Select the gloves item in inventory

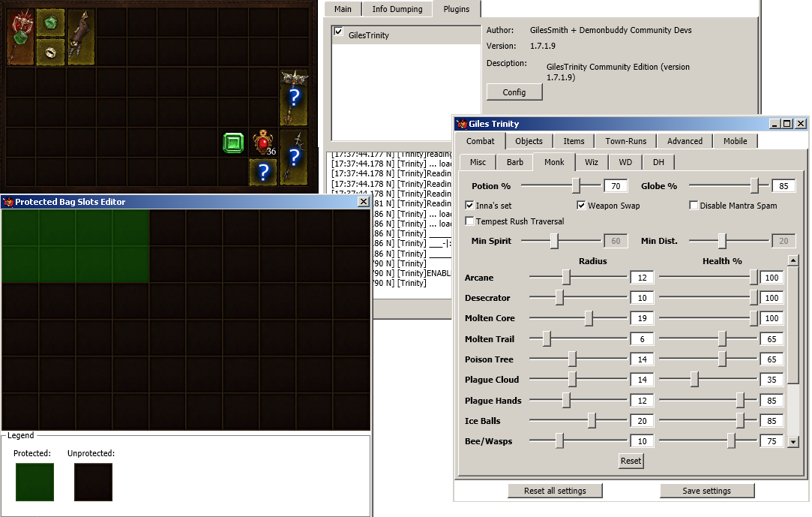tap(81, 37)
